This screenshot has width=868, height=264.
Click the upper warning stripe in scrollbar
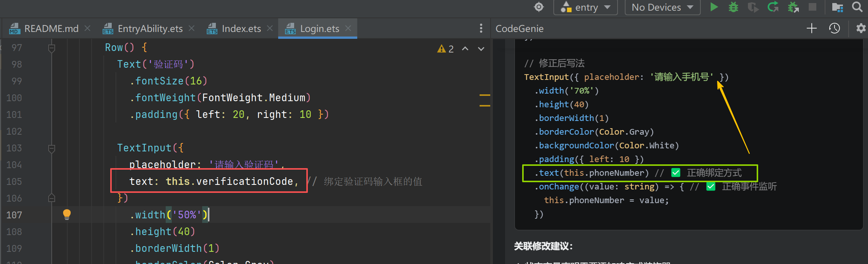click(x=485, y=95)
